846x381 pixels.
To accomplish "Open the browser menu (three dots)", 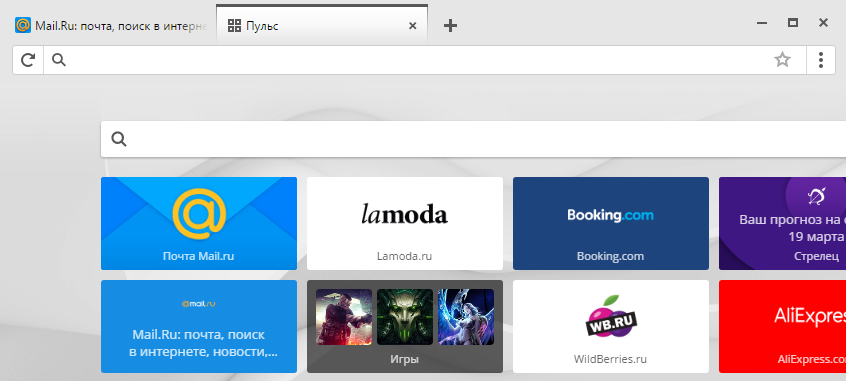I will 821,60.
